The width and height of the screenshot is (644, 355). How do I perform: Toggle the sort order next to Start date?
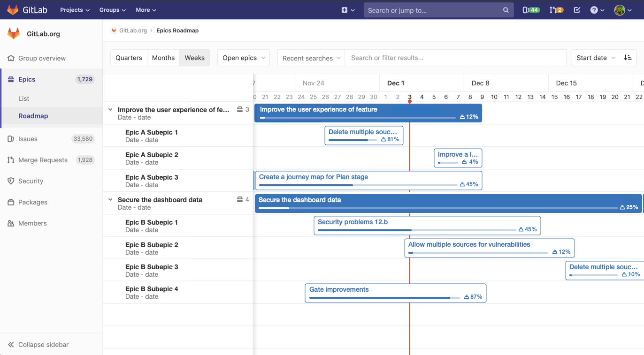628,58
